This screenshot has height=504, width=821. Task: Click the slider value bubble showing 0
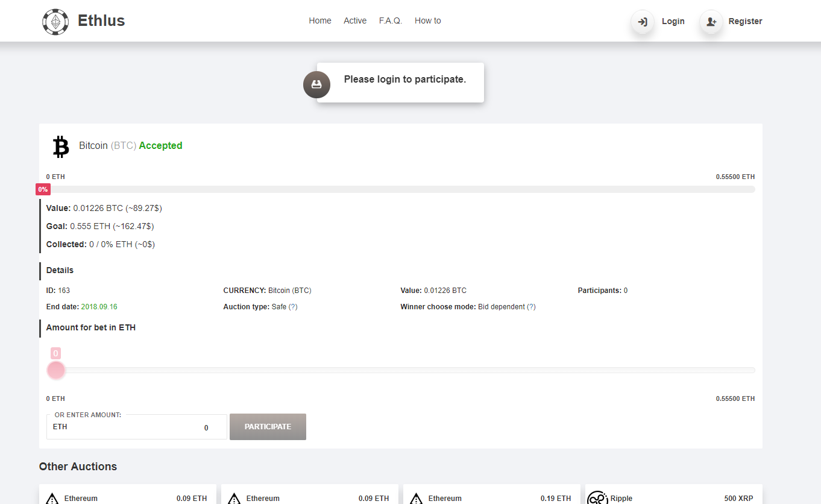tap(55, 353)
